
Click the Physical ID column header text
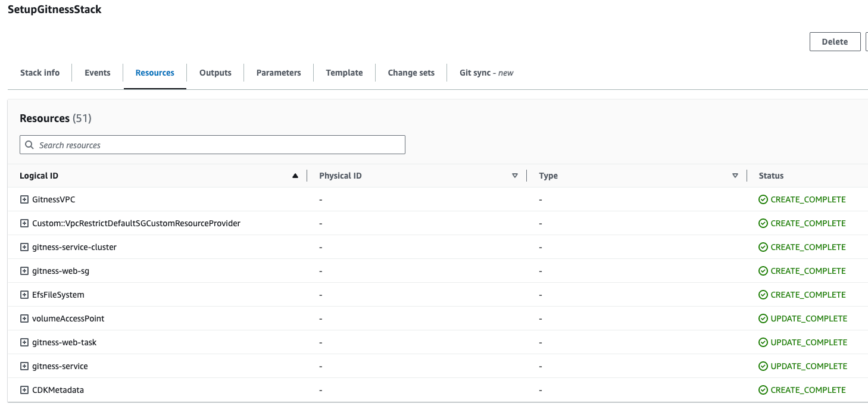tap(341, 176)
